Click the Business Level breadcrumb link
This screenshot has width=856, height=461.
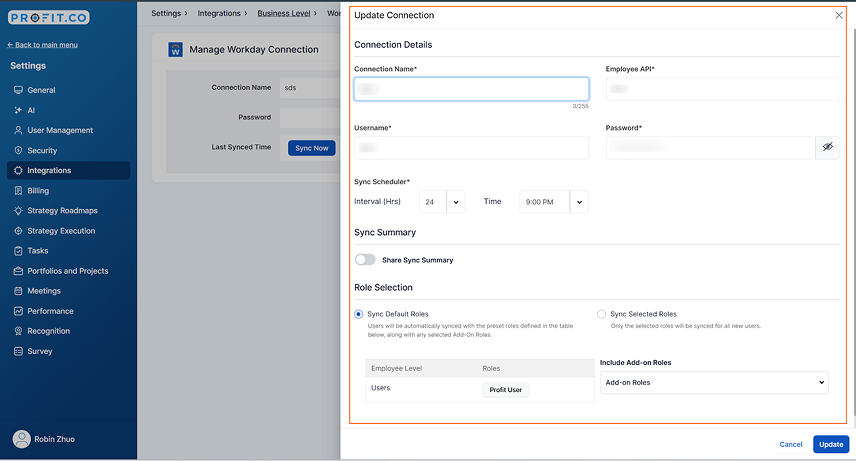click(284, 13)
